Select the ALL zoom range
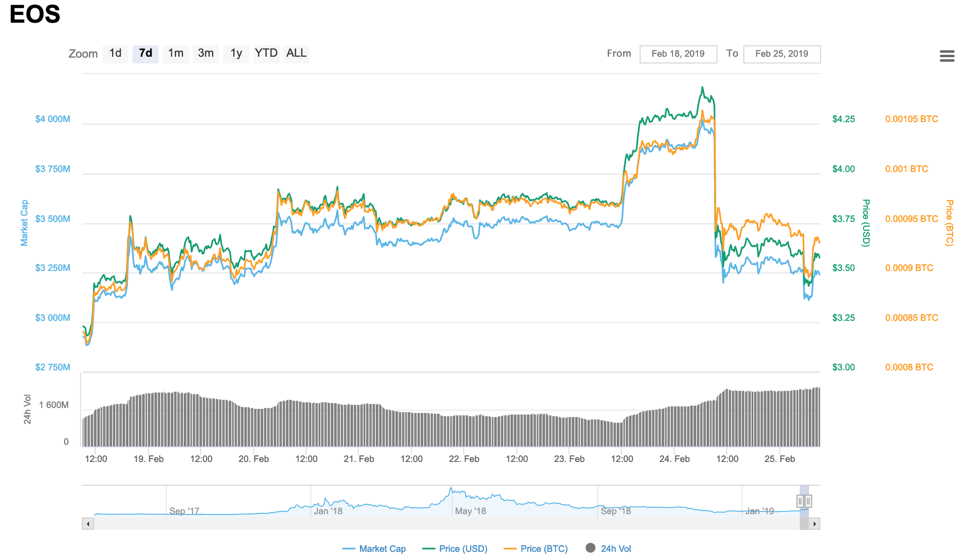This screenshot has width=963, height=560. pos(296,54)
